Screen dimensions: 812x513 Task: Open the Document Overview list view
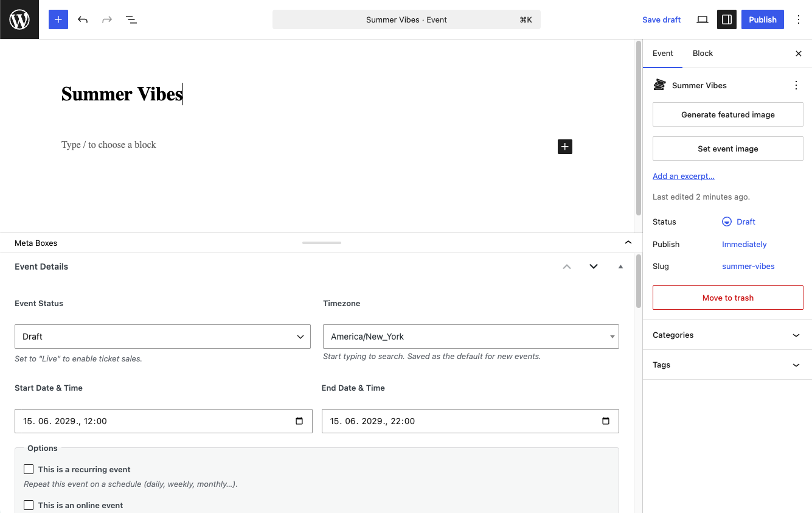pyautogui.click(x=131, y=19)
